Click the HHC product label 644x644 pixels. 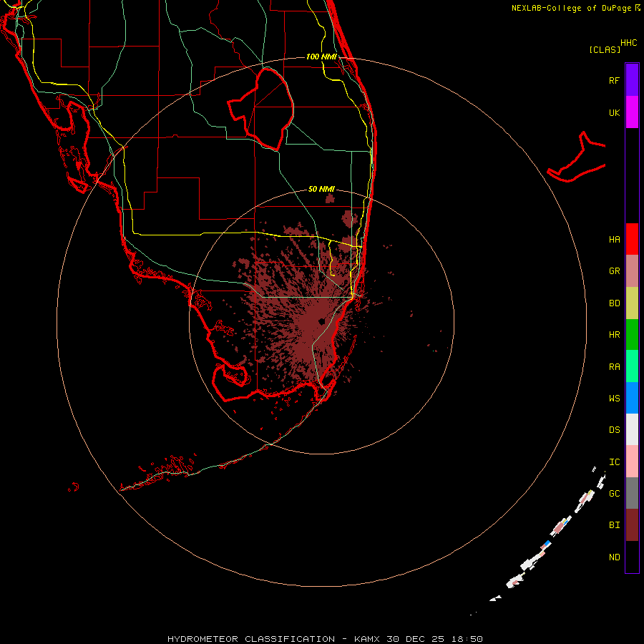coord(628,43)
